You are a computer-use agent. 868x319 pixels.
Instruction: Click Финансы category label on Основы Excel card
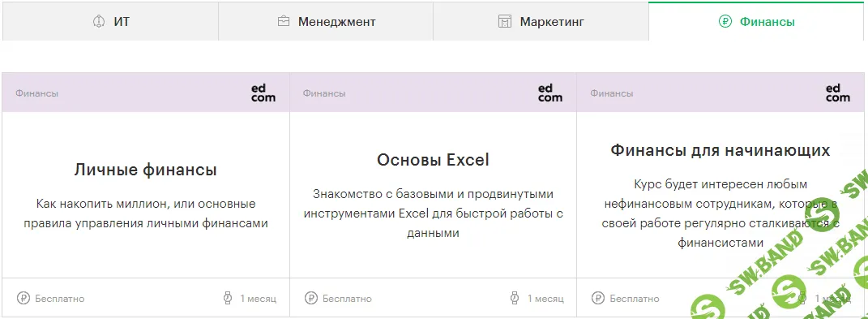324,93
